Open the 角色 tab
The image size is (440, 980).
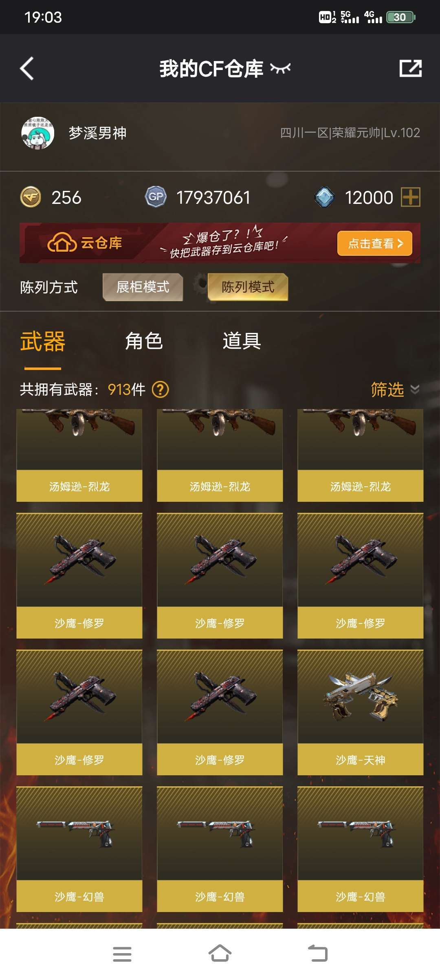pos(144,341)
